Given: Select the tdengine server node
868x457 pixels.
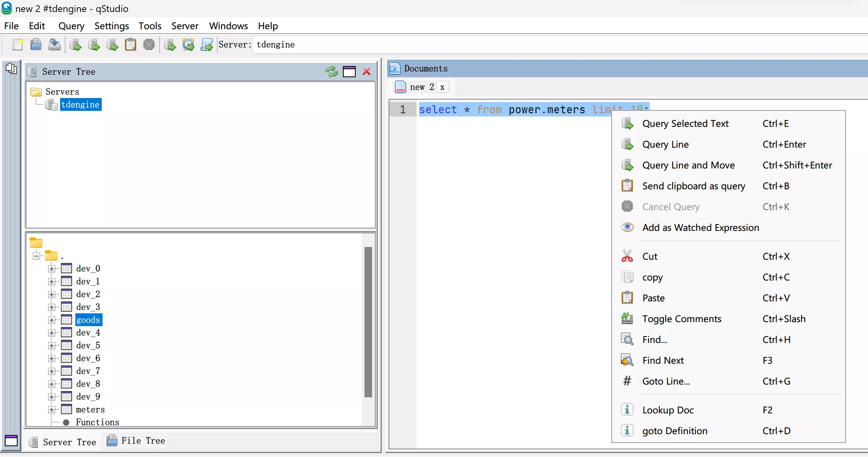Looking at the screenshot, I should [81, 104].
